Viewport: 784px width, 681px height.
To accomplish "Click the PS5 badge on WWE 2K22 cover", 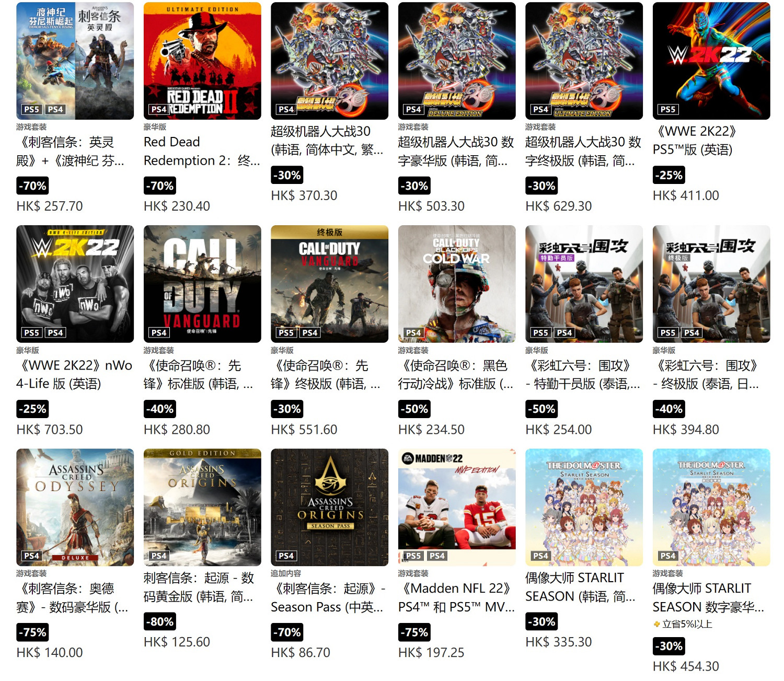I will 668,109.
